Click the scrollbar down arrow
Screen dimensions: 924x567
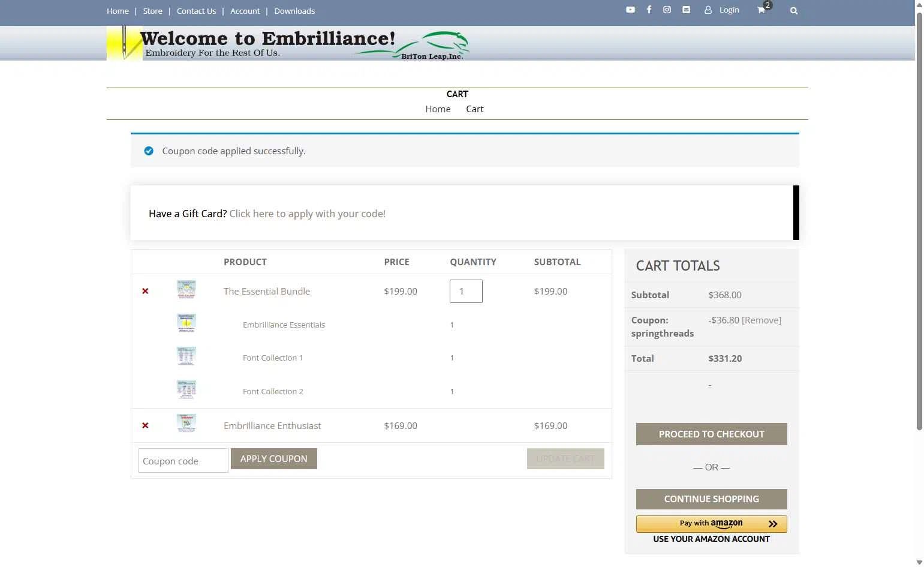click(919, 562)
